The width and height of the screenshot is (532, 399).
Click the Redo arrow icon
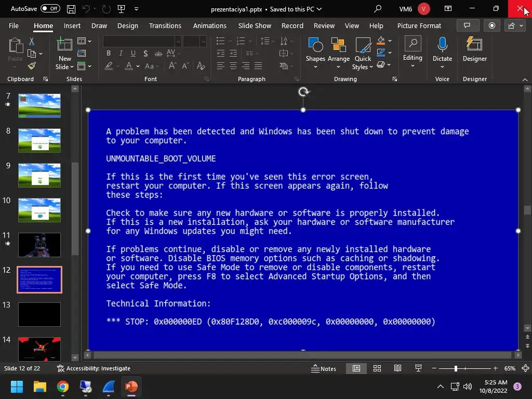click(106, 9)
